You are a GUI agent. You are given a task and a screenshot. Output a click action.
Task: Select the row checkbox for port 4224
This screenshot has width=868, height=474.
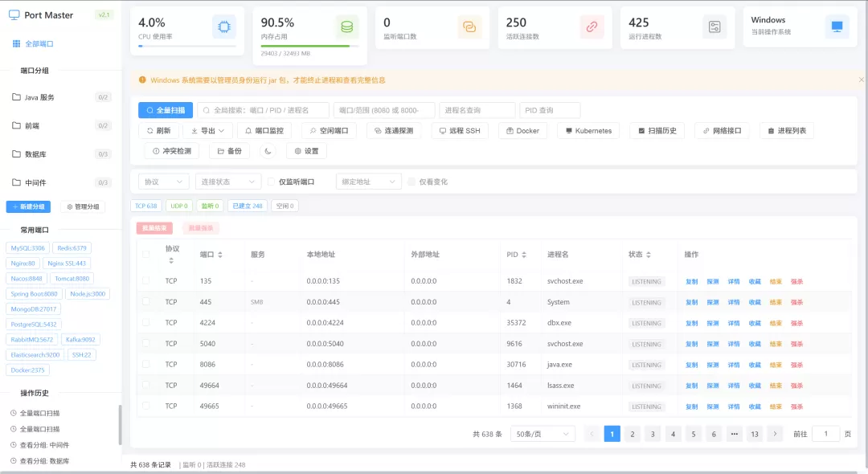coord(145,322)
